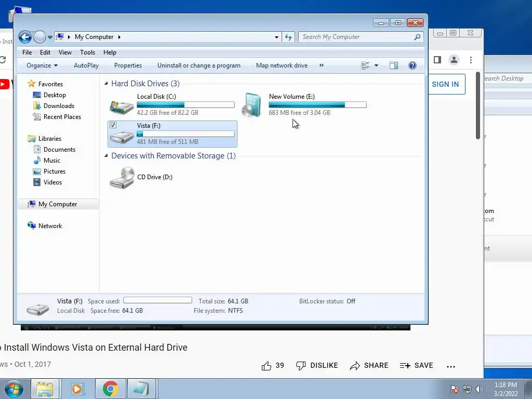Select Downloads under Favorites
Screen dimensions: 532x399
point(59,106)
